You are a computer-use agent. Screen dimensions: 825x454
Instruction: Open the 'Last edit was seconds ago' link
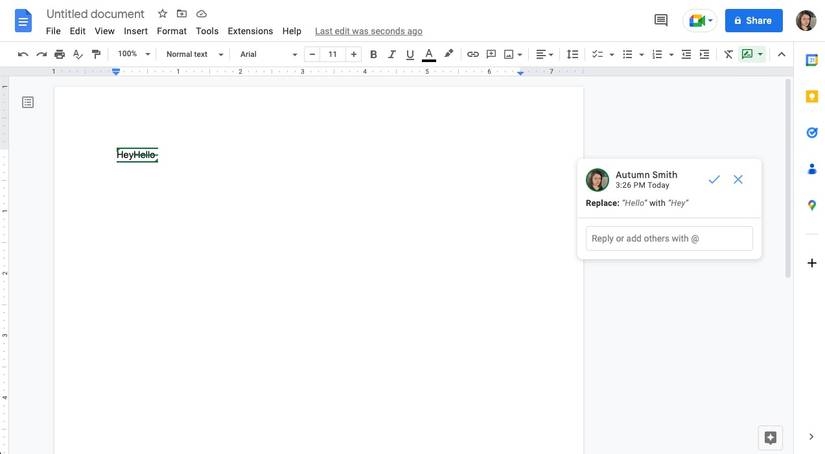(368, 31)
